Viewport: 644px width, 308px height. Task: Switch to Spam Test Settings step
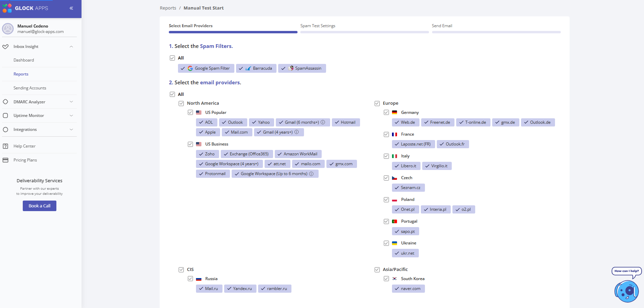tap(318, 26)
